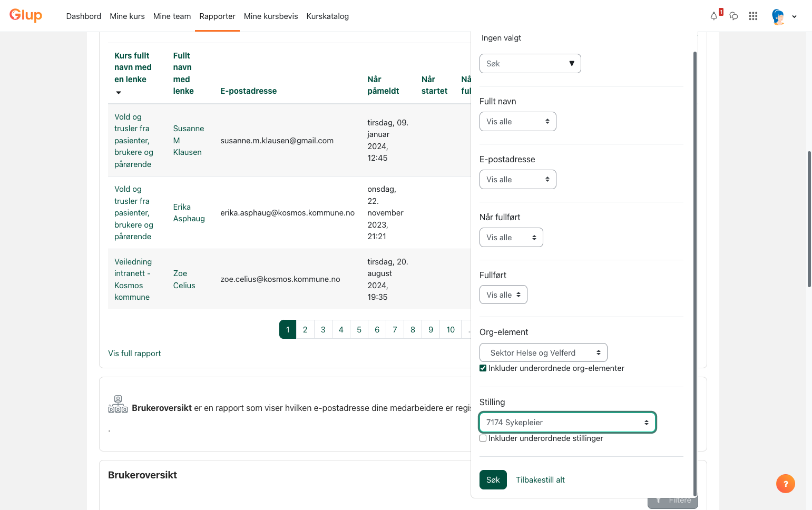
Task: Sort by E-postadresse column header
Action: 248,91
